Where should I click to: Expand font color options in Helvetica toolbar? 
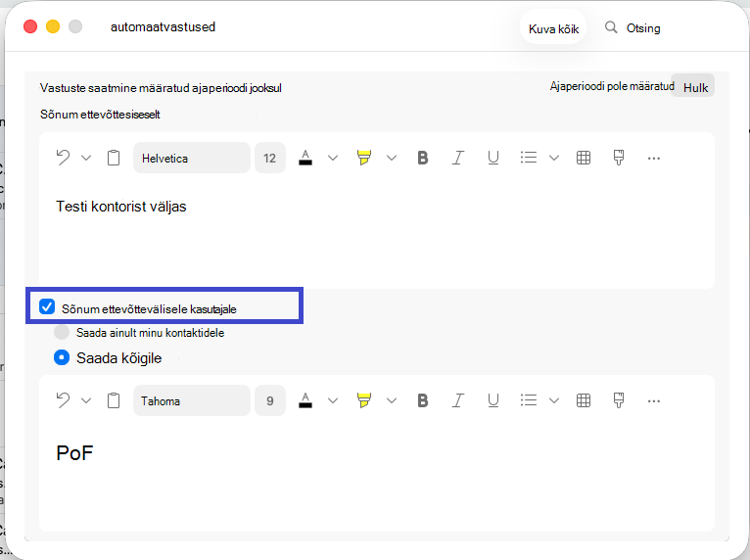tap(333, 158)
